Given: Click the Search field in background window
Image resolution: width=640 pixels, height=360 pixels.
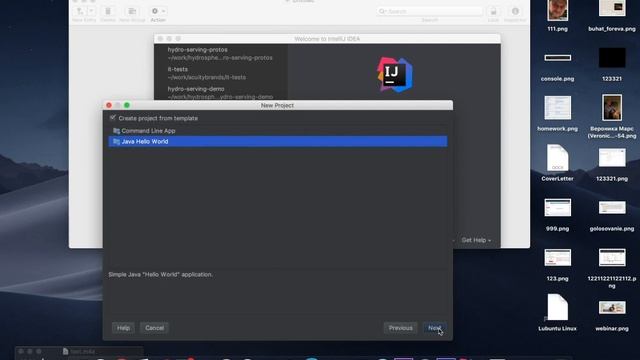Looking at the screenshot, I should pyautogui.click(x=429, y=11).
